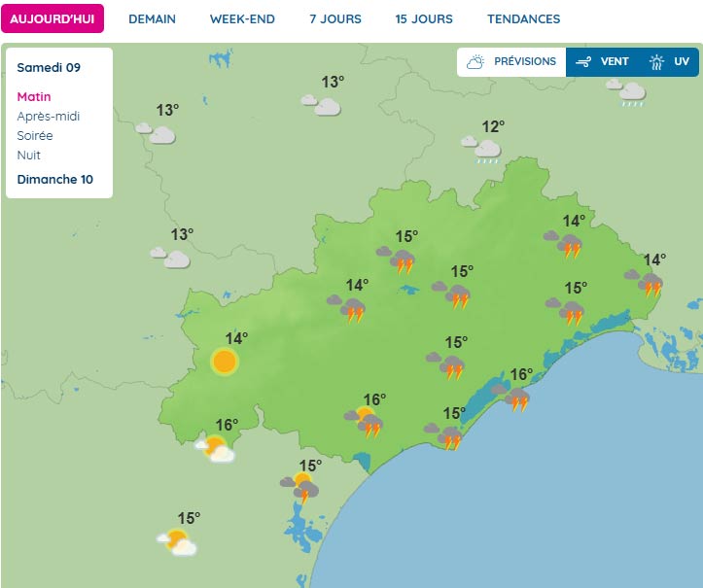
Task: Click the rain cloud icon under 12°
Action: [x=482, y=150]
